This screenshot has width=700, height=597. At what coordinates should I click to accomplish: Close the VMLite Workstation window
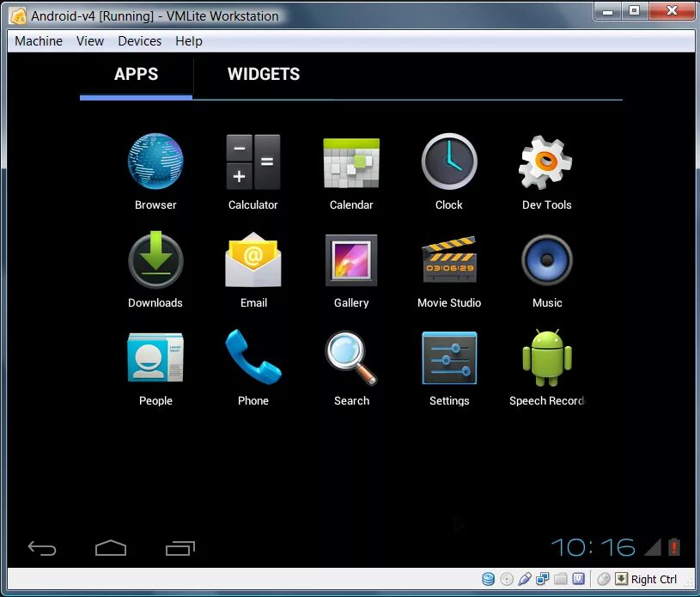pyautogui.click(x=672, y=10)
